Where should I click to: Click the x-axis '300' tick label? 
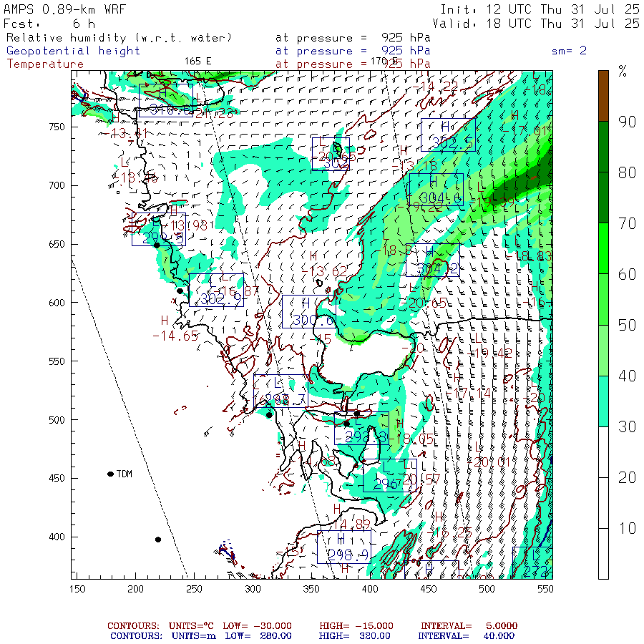(x=253, y=589)
